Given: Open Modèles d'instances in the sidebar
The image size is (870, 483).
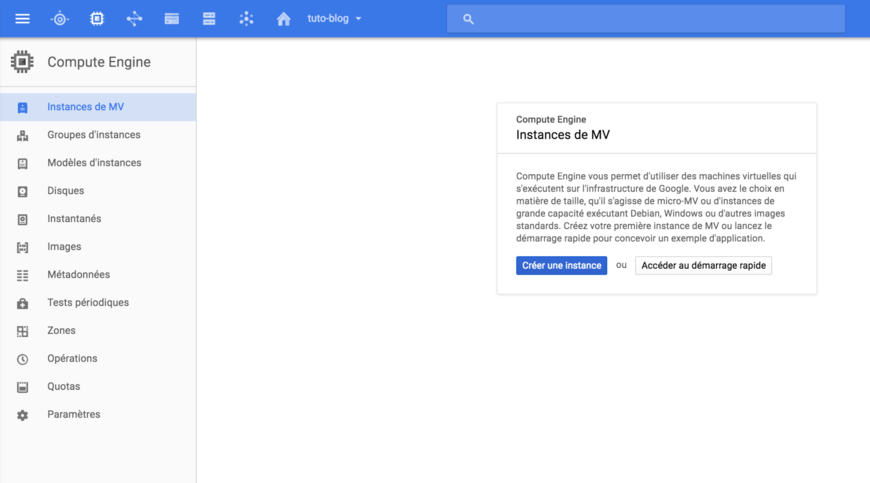Looking at the screenshot, I should click(x=98, y=162).
